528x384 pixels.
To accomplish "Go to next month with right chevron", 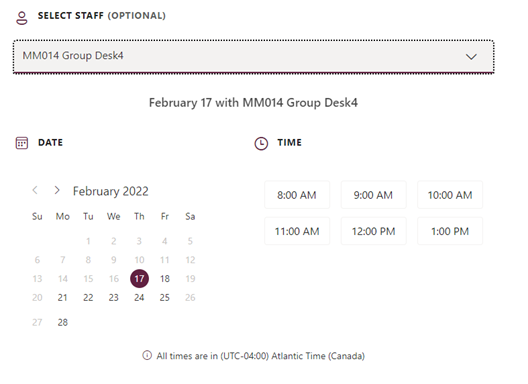I will [57, 190].
